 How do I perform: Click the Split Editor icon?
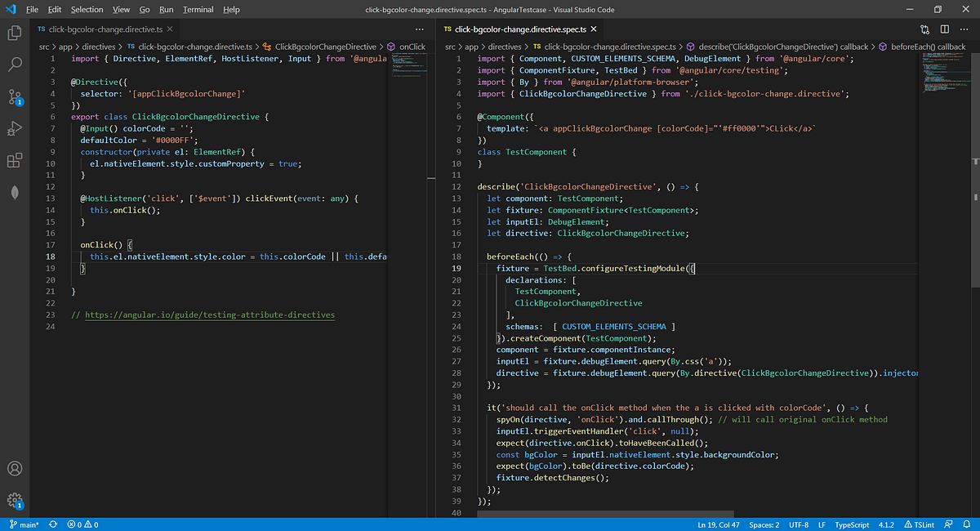coord(945,28)
